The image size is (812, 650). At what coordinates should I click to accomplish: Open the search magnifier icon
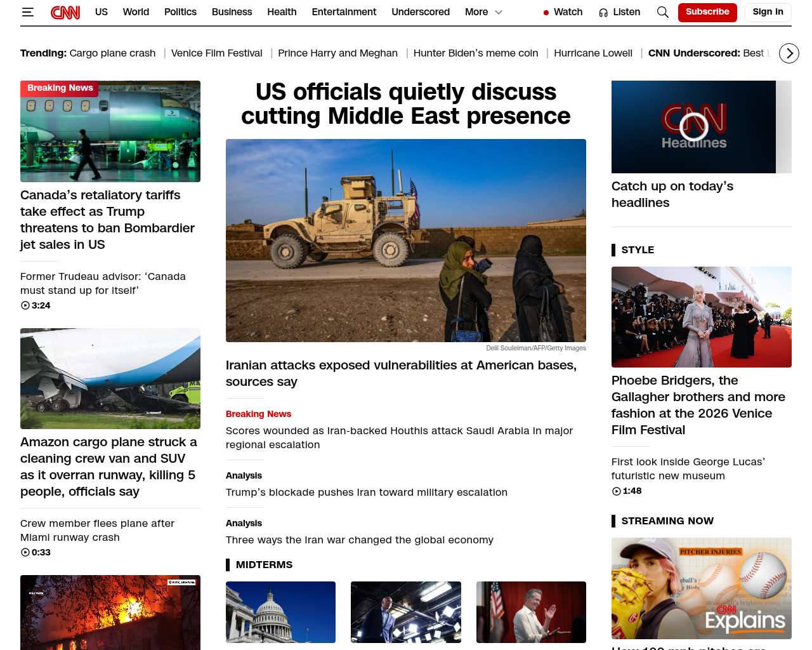tap(663, 12)
